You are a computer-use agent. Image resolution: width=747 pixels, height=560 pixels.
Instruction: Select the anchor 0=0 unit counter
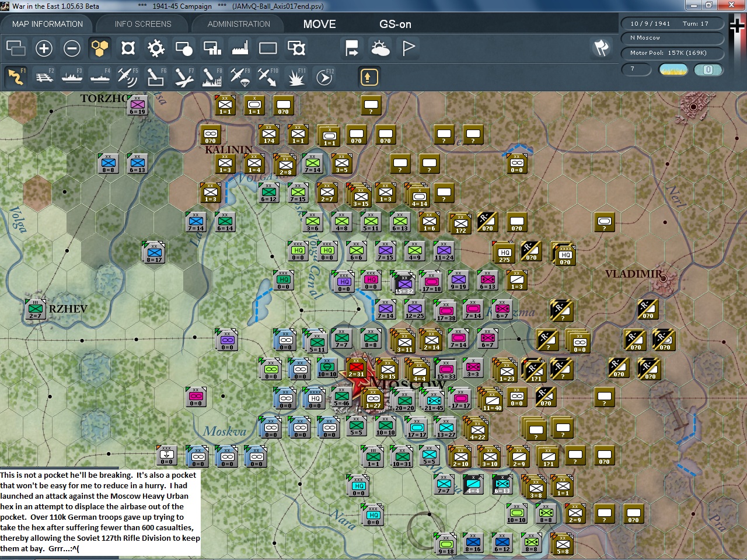(167, 456)
